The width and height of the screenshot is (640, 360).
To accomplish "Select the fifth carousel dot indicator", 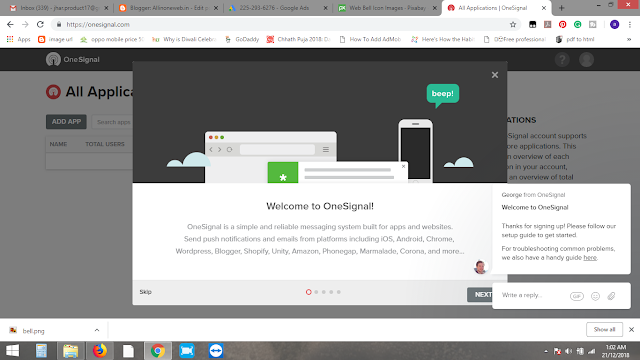I will [339, 292].
